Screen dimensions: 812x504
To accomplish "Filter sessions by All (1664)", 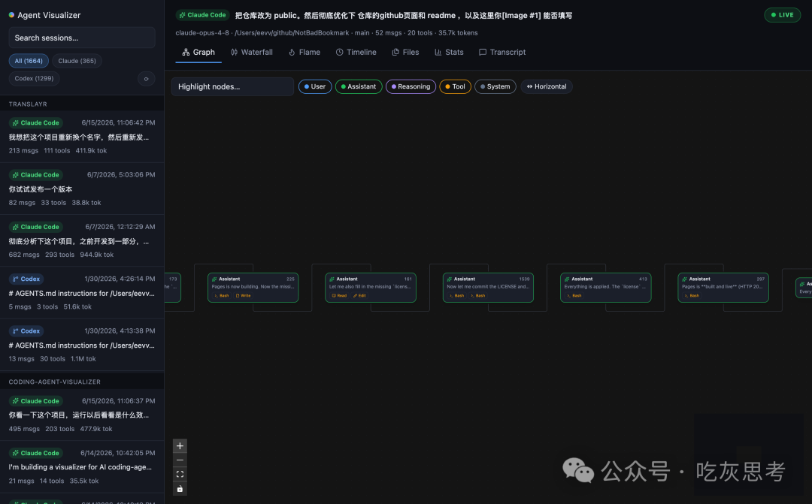I will coord(29,61).
